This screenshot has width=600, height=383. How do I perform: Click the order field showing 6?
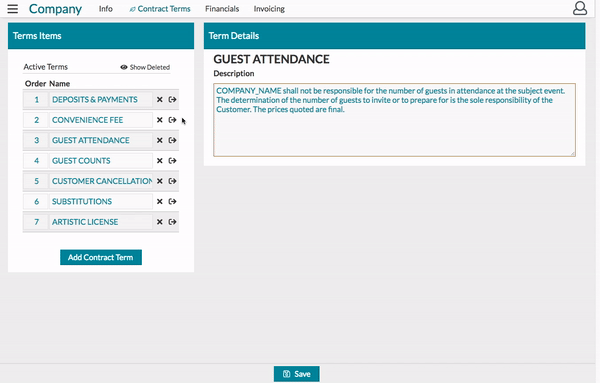pyautogui.click(x=36, y=201)
